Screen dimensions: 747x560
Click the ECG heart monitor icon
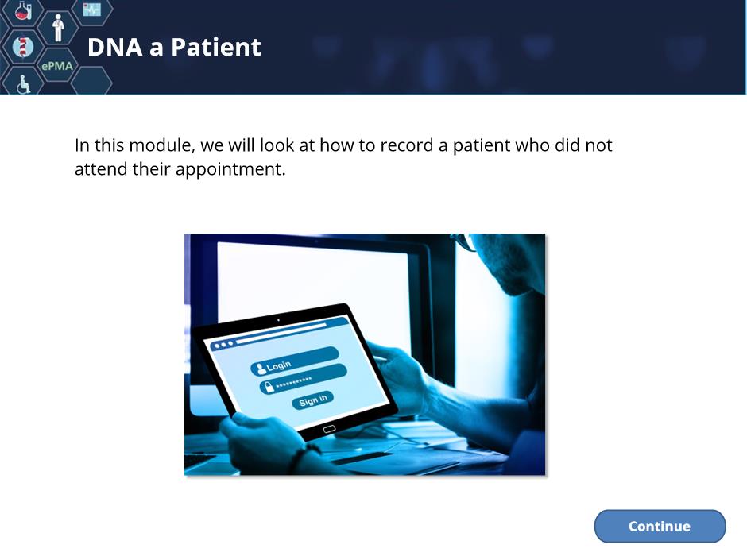pos(92,10)
